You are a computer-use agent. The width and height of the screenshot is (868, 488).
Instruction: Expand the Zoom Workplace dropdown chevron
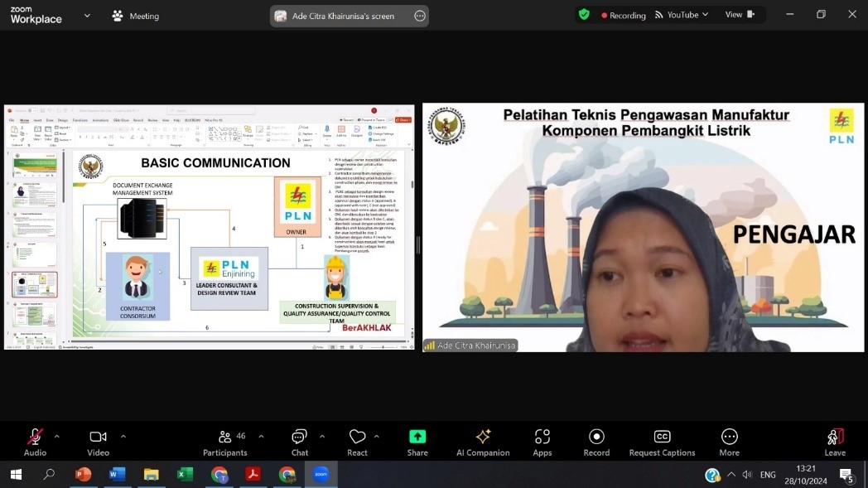[x=87, y=16]
